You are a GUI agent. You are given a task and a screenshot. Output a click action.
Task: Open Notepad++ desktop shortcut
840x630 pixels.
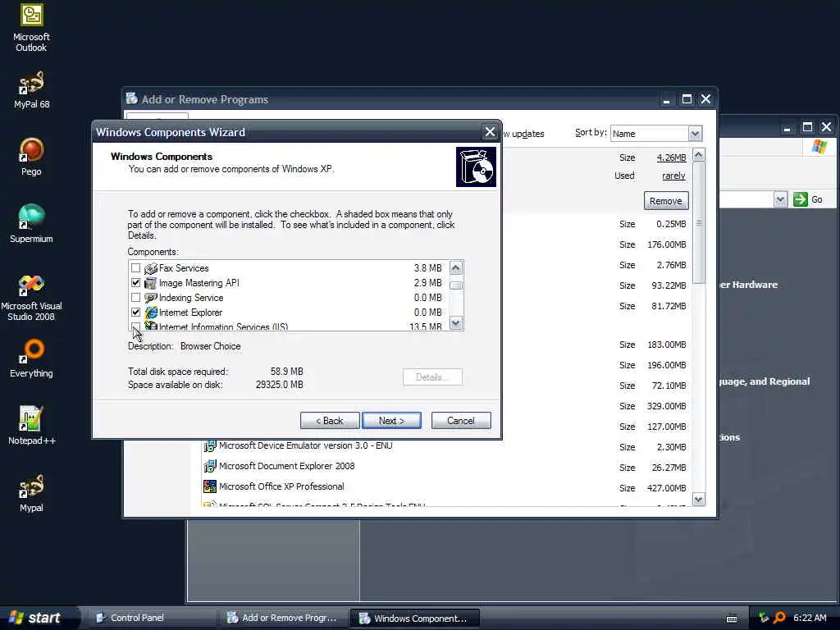[x=31, y=426]
